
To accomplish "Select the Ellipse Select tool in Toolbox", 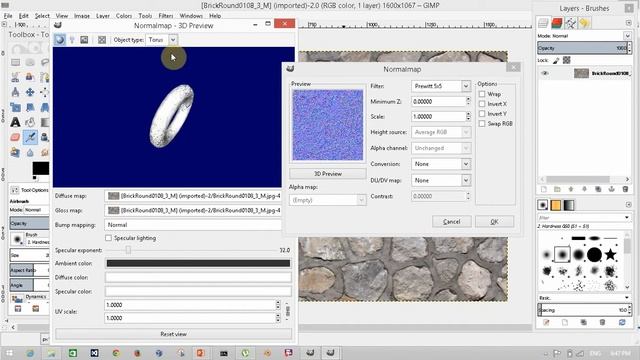I will pyautogui.click(x=30, y=62).
